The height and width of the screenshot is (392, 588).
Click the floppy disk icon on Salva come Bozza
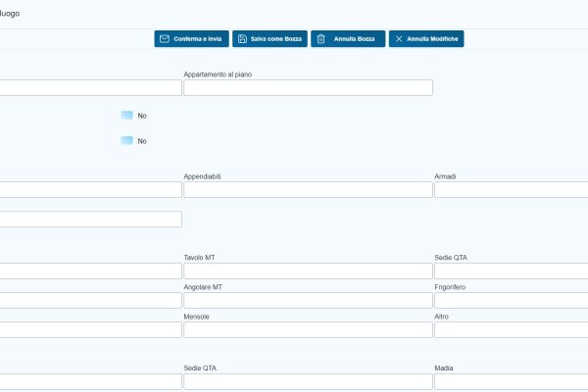(242, 39)
